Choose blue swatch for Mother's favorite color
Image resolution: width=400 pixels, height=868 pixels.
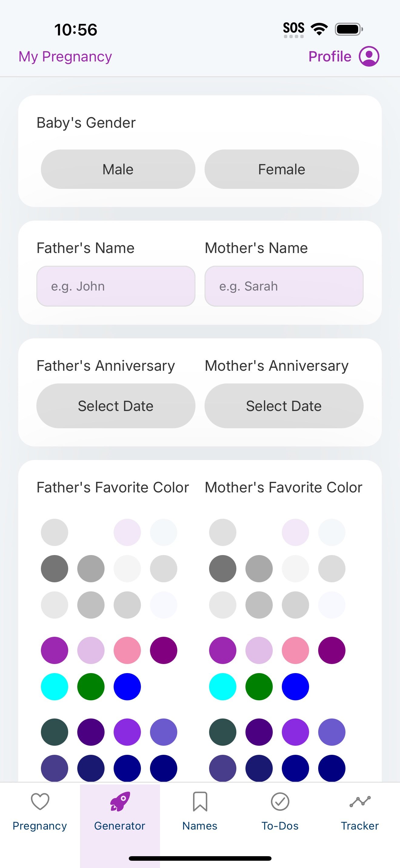click(295, 686)
